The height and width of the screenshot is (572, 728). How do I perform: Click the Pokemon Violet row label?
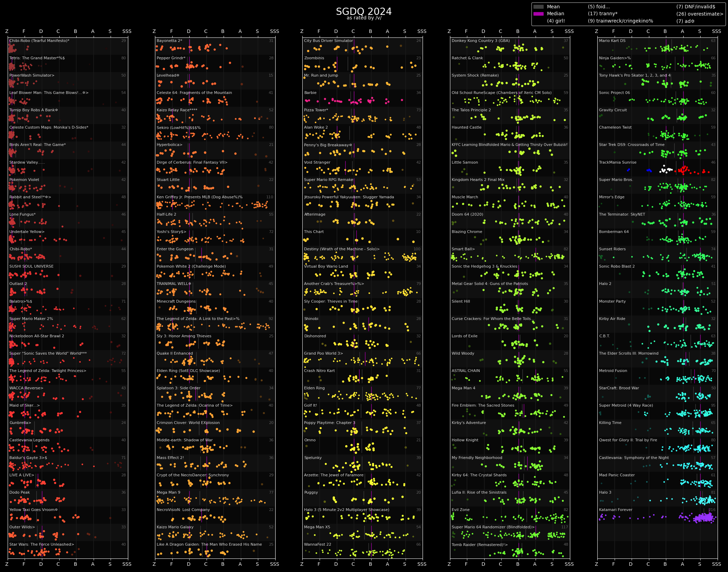pyautogui.click(x=24, y=180)
